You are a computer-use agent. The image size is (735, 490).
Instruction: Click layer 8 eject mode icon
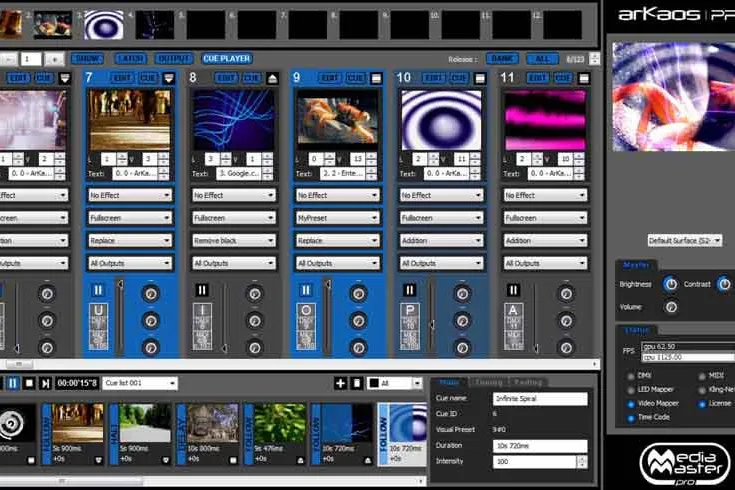[272, 78]
